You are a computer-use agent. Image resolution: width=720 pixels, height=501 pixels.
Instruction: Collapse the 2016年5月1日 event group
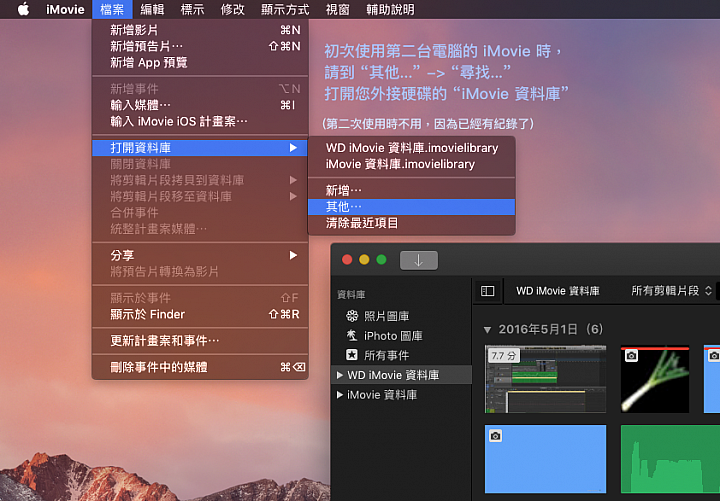coord(487,330)
